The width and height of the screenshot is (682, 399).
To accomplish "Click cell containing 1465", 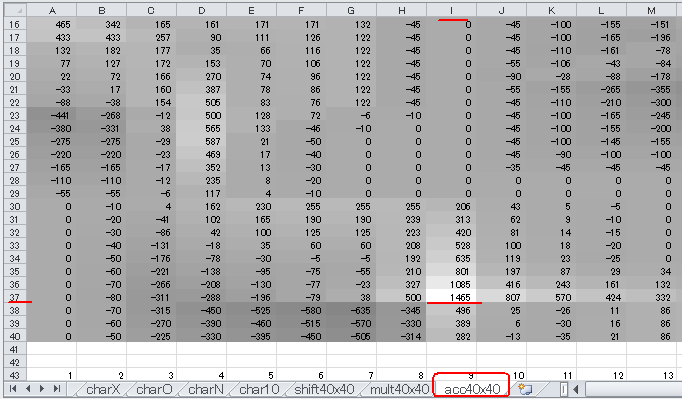I will (x=451, y=298).
